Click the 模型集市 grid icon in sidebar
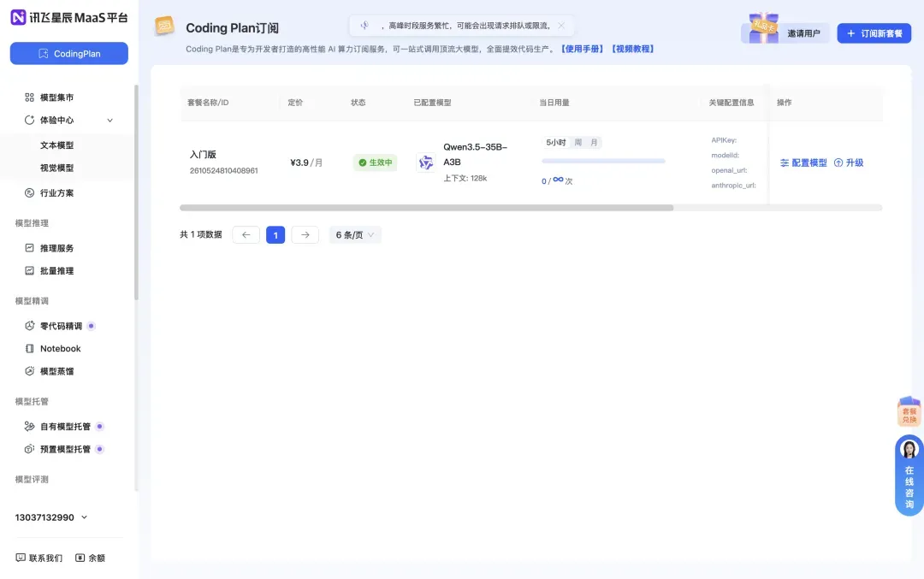 point(29,97)
